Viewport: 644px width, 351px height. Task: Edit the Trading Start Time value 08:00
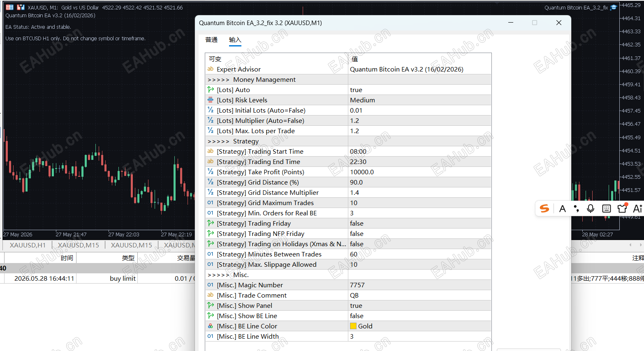(x=419, y=151)
